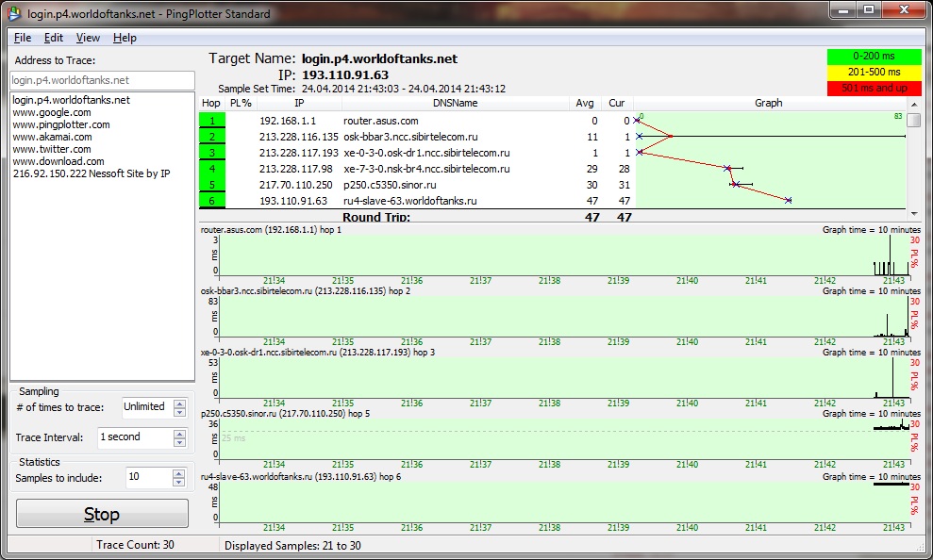Increase the Trace Interval with up arrow
Image resolution: width=933 pixels, height=560 pixels.
click(179, 433)
